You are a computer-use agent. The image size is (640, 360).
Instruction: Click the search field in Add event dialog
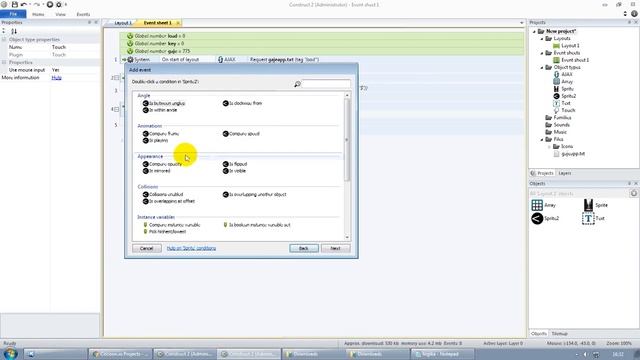tap(326, 84)
